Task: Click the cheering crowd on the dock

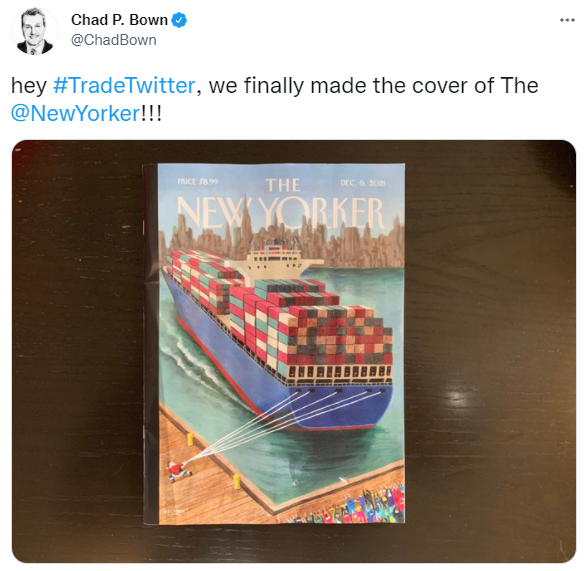Action: pos(346,505)
